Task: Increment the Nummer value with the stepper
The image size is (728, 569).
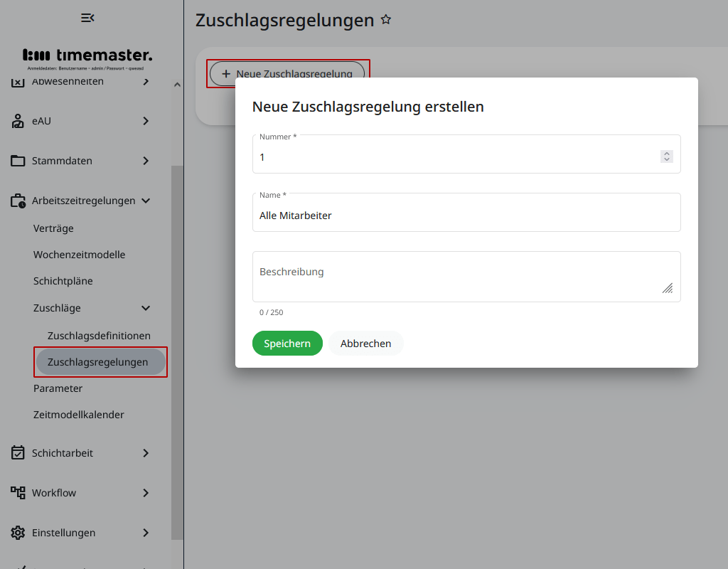Action: (x=667, y=152)
